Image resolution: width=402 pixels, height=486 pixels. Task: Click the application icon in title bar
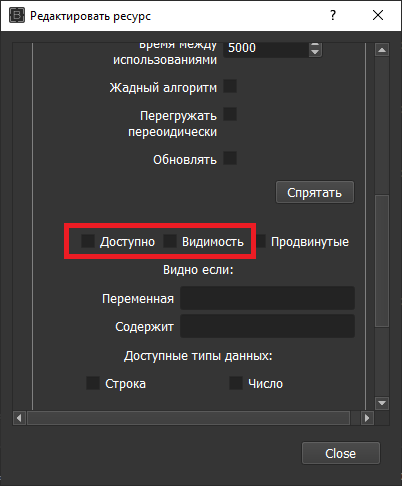(x=17, y=15)
